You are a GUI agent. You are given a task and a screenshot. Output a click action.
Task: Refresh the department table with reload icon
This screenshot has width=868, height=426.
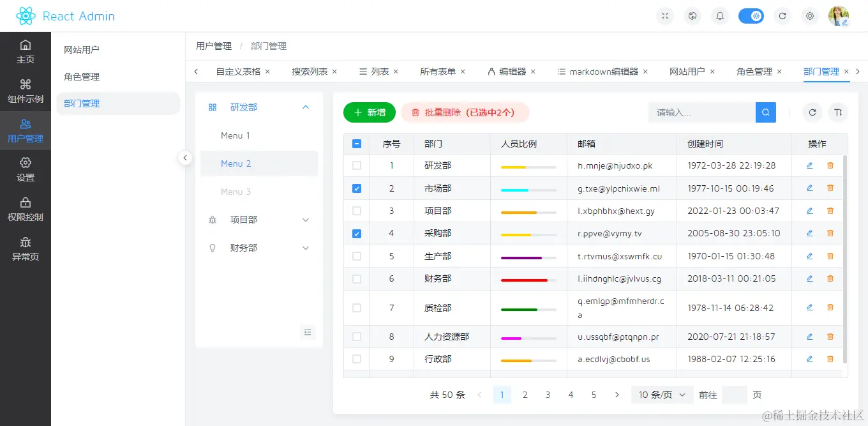click(x=812, y=112)
